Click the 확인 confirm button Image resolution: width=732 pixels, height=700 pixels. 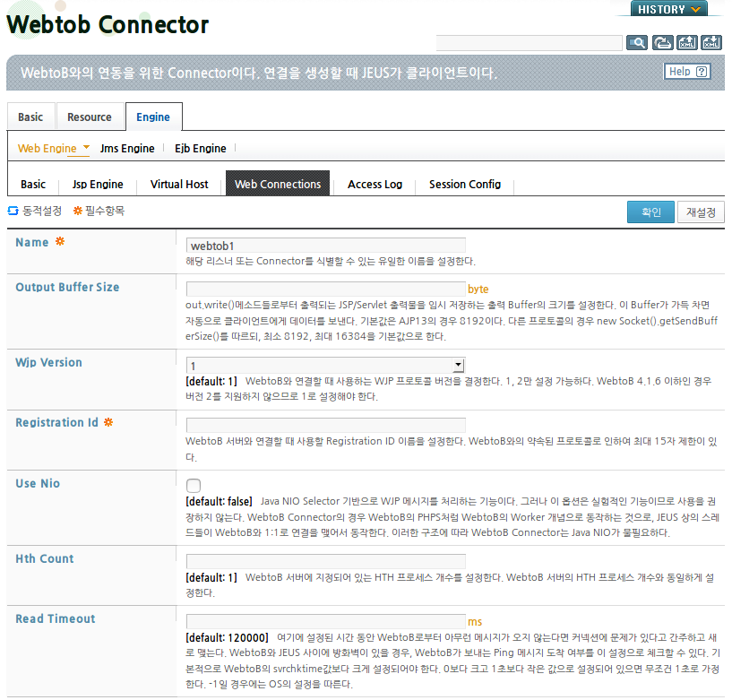650,212
